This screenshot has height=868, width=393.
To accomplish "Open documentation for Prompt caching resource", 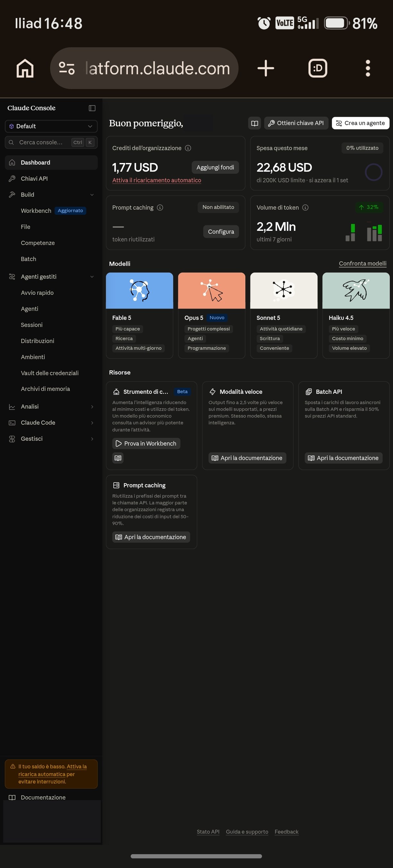I will [152, 538].
